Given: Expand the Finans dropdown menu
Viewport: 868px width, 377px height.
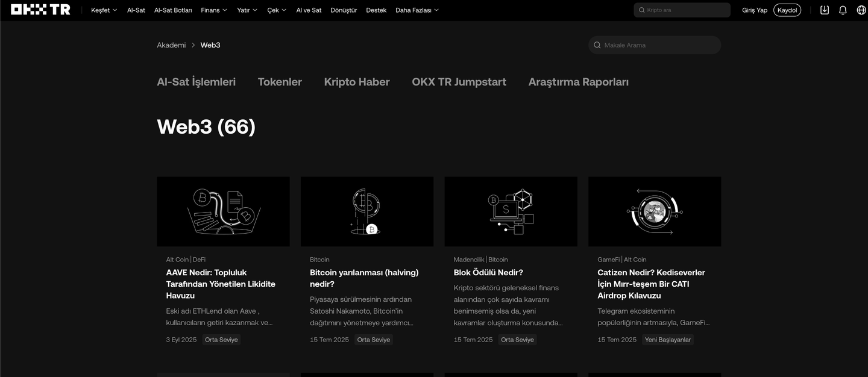Looking at the screenshot, I should 214,10.
